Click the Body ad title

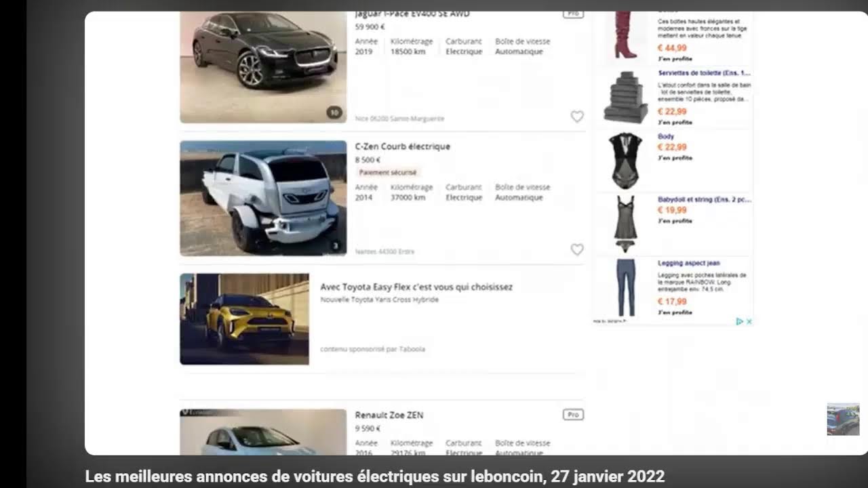tap(666, 136)
